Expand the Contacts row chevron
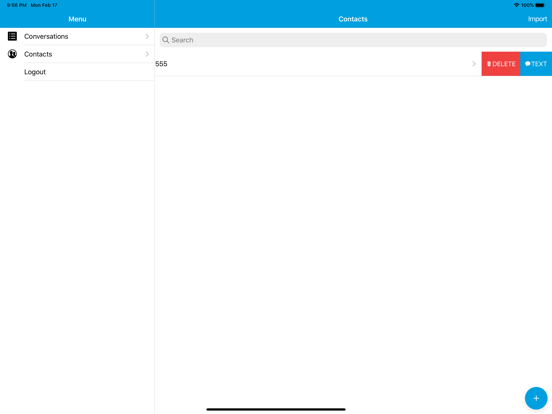This screenshot has height=414, width=552. pyautogui.click(x=147, y=54)
